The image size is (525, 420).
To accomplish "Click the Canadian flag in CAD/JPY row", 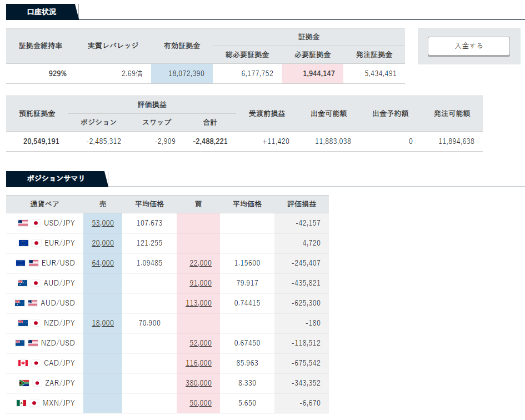I will (x=23, y=363).
